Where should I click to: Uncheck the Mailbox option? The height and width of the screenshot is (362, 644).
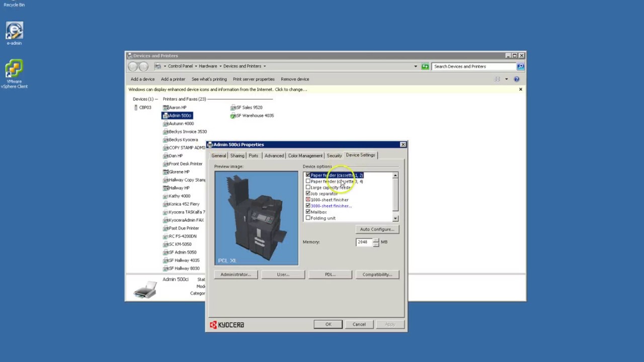click(308, 212)
